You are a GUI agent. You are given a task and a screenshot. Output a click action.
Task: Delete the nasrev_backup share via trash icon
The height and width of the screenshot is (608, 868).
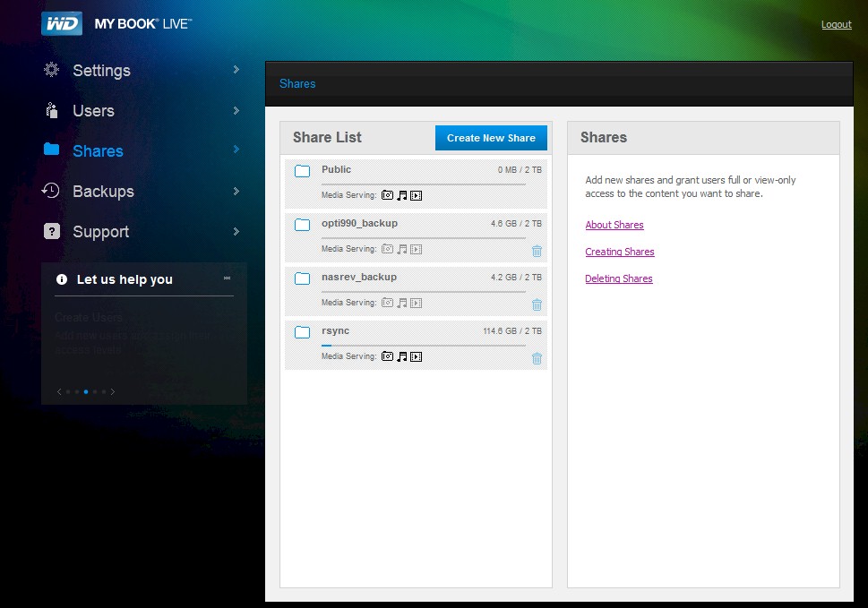[537, 304]
